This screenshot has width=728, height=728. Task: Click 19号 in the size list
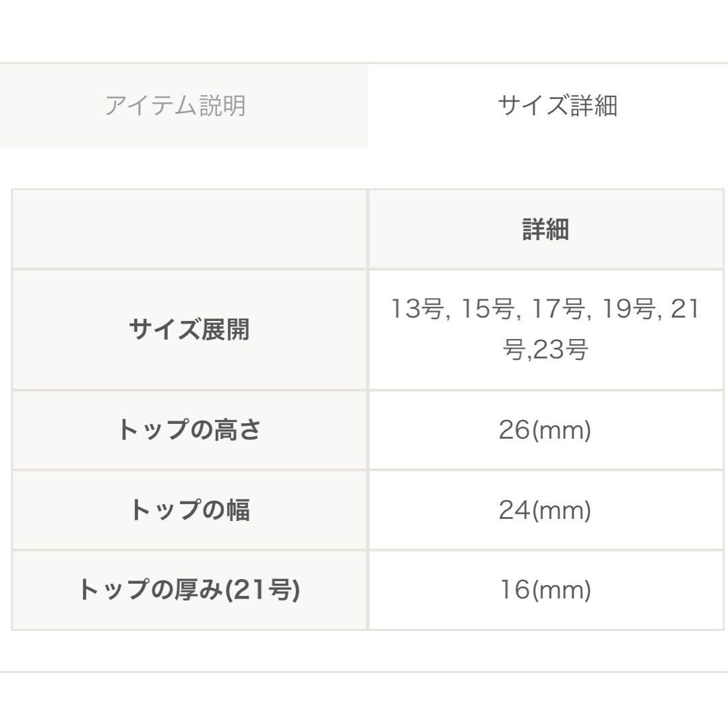627,309
